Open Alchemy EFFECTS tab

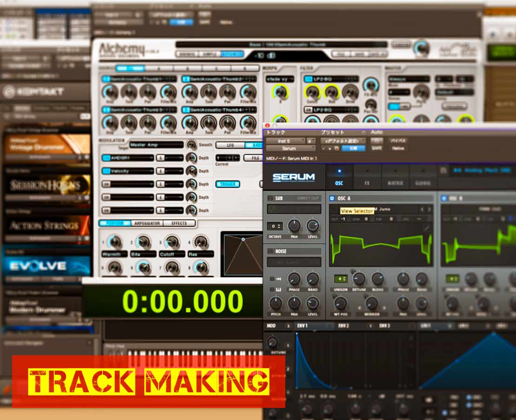pyautogui.click(x=179, y=223)
